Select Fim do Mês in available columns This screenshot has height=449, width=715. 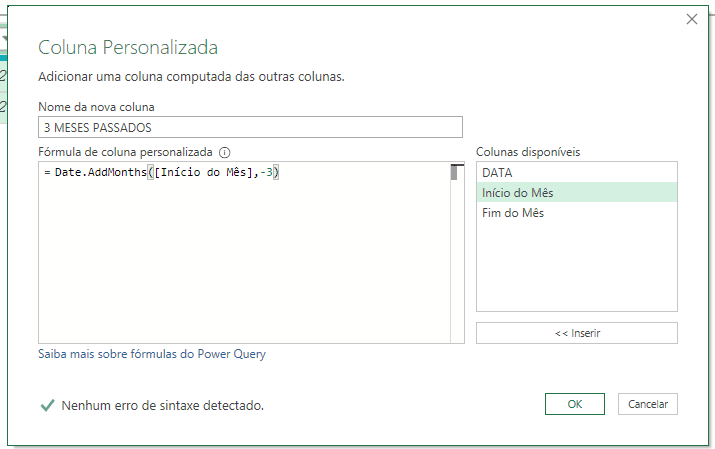click(x=577, y=212)
